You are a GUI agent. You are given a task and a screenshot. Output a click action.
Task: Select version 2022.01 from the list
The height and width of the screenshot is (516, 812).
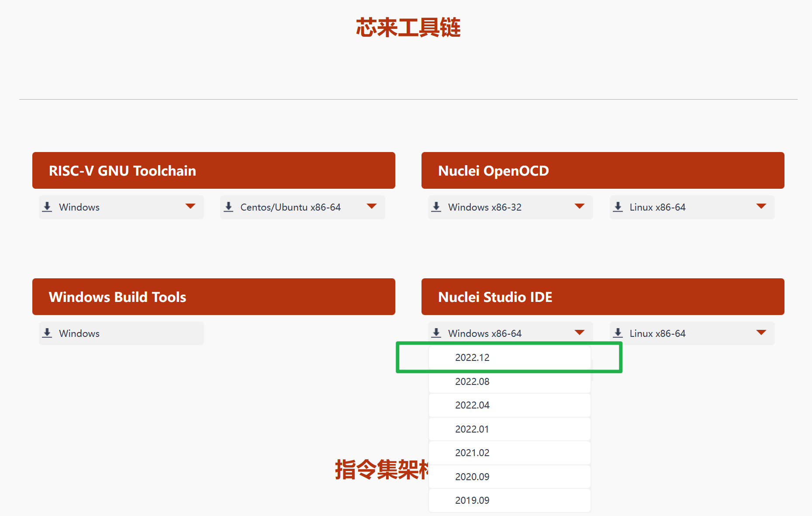(510, 429)
